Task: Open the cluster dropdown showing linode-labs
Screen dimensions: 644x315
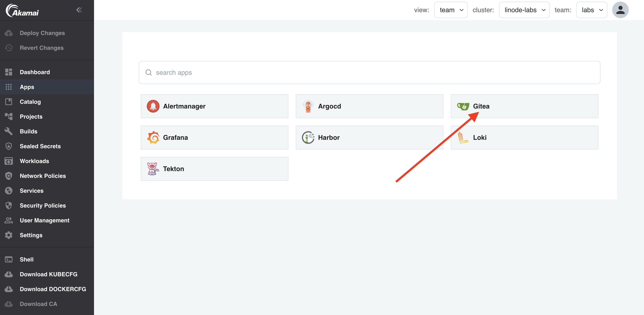Action: tap(524, 10)
